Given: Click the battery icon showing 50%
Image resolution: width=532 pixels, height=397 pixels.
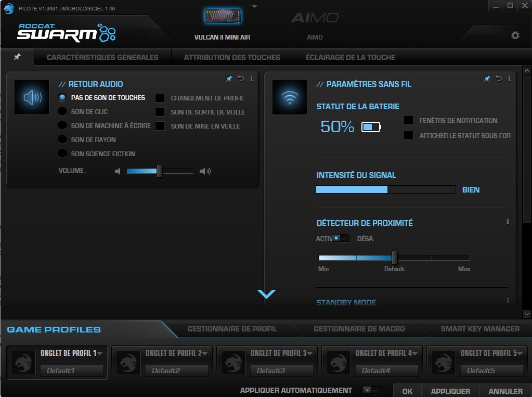Looking at the screenshot, I should click(x=370, y=126).
